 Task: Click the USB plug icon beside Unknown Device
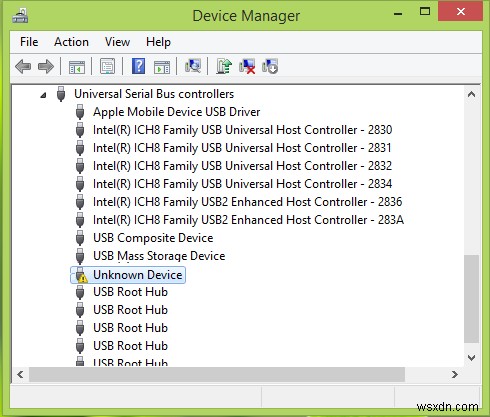(81, 275)
